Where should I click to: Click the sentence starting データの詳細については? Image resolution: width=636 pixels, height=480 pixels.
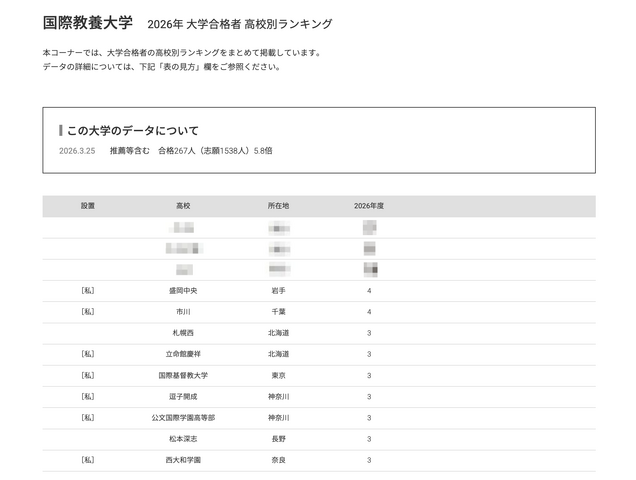(162, 67)
